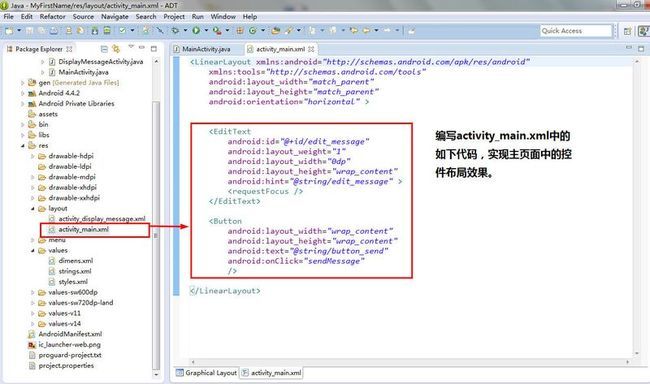Viewport: 650px width, 384px height.
Task: Click the Package Explorer vertical scrollbar
Action: (x=156, y=234)
